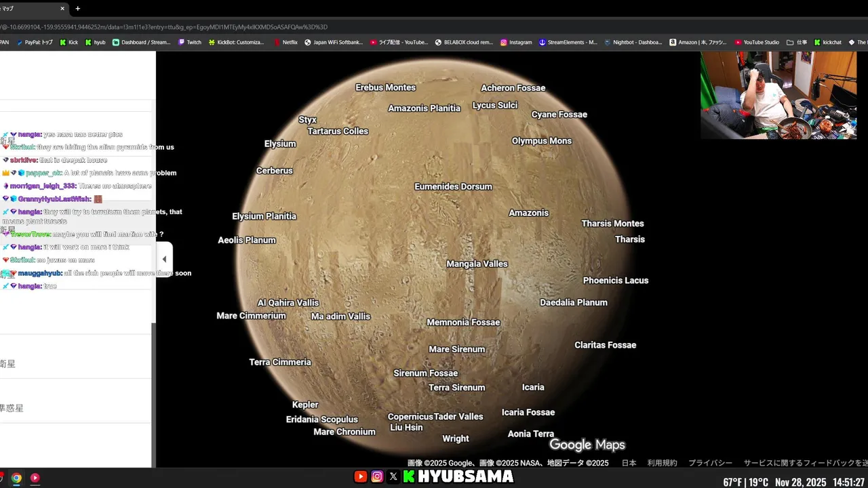This screenshot has width=868, height=488.
Task: Open the hyub bookmark
Action: 94,42
